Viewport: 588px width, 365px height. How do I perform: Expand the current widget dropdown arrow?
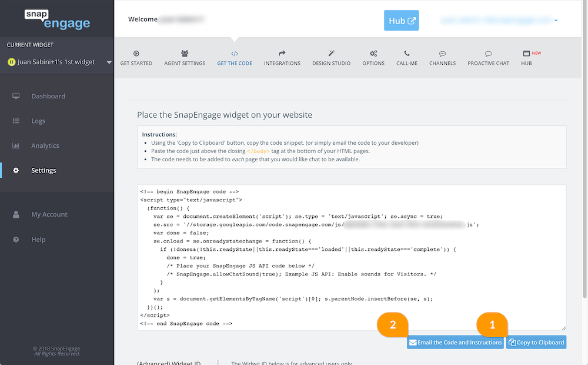pos(109,62)
